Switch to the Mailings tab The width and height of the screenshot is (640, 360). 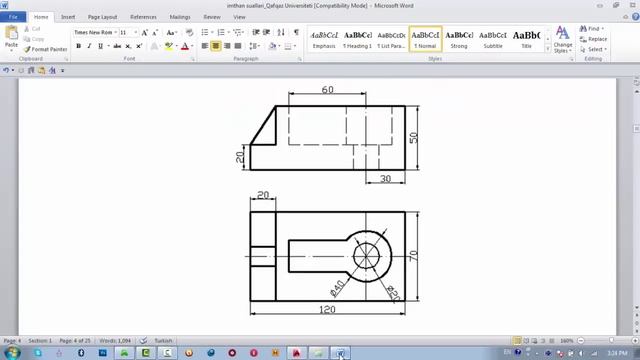coord(180,17)
